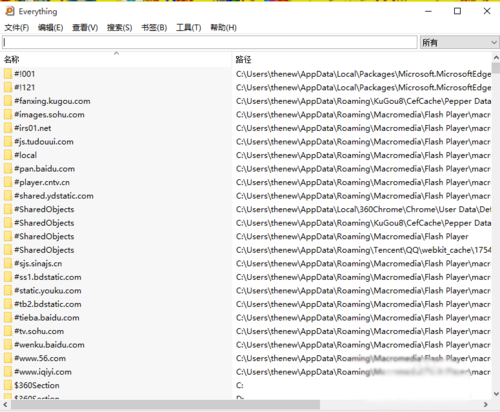This screenshot has height=412, width=500.
Task: Click the #pan.baidu.com result name
Action: point(44,169)
